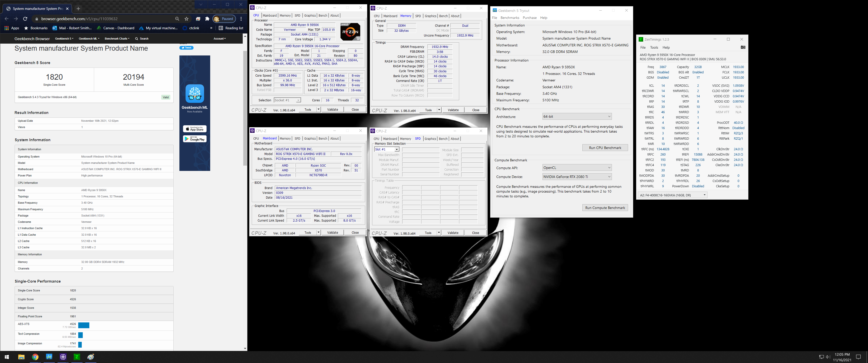Open the Compute API OpenCL dropdown

[x=577, y=168]
